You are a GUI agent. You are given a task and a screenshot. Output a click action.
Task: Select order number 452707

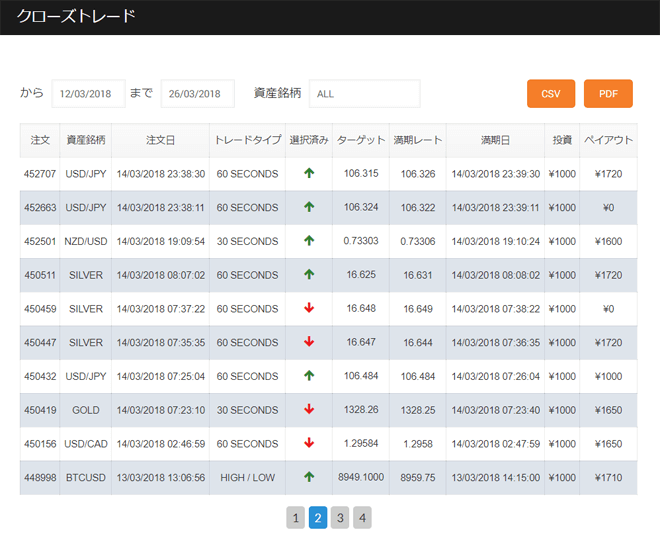[40, 174]
